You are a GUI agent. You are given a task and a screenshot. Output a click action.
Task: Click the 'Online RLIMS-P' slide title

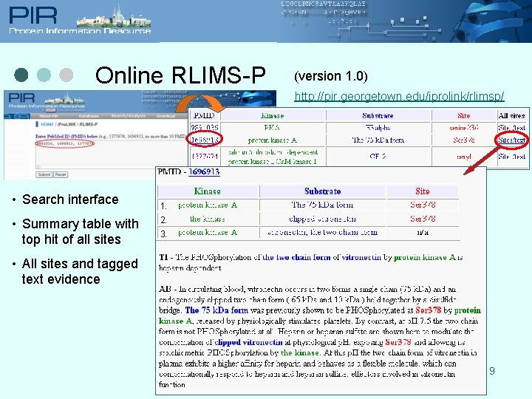180,75
